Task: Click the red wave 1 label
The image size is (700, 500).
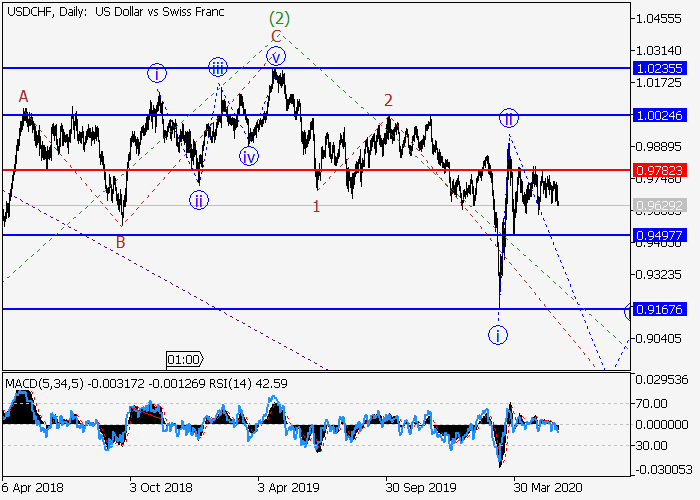Action: tap(316, 206)
